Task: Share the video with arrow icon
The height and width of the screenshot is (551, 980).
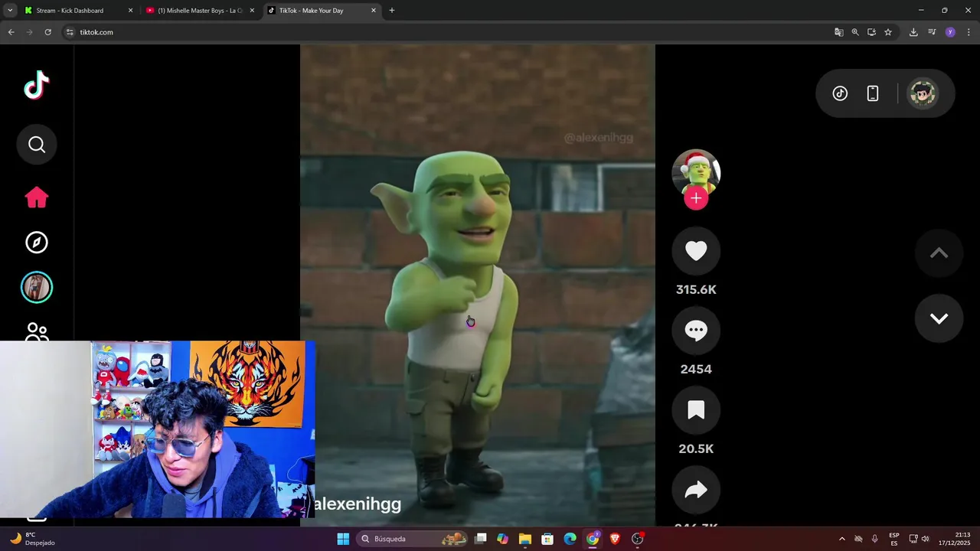Action: coord(696,490)
